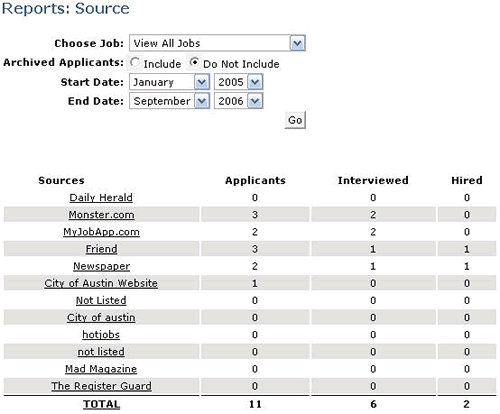
Task: Click Newspaper applicants count 2
Action: [x=255, y=266]
